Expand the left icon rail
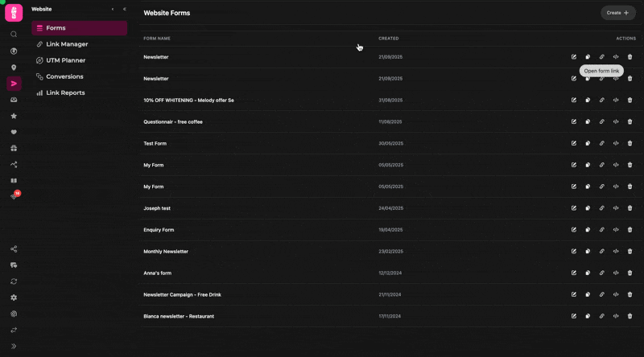644x357 pixels. pyautogui.click(x=14, y=347)
